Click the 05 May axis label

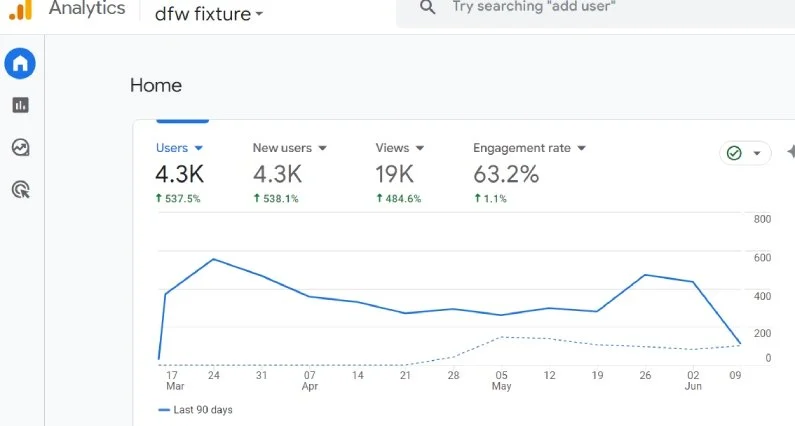click(x=501, y=380)
